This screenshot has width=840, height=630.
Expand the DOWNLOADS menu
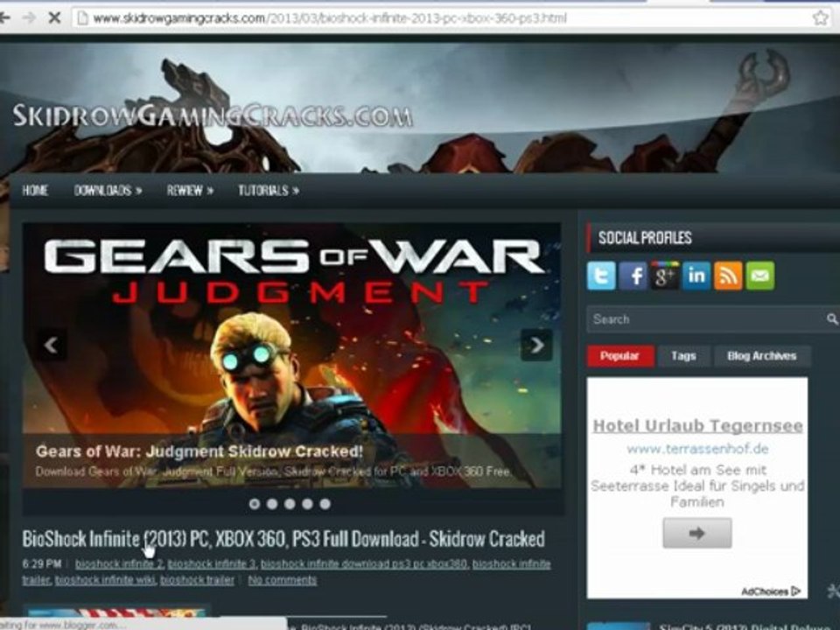[x=108, y=190]
